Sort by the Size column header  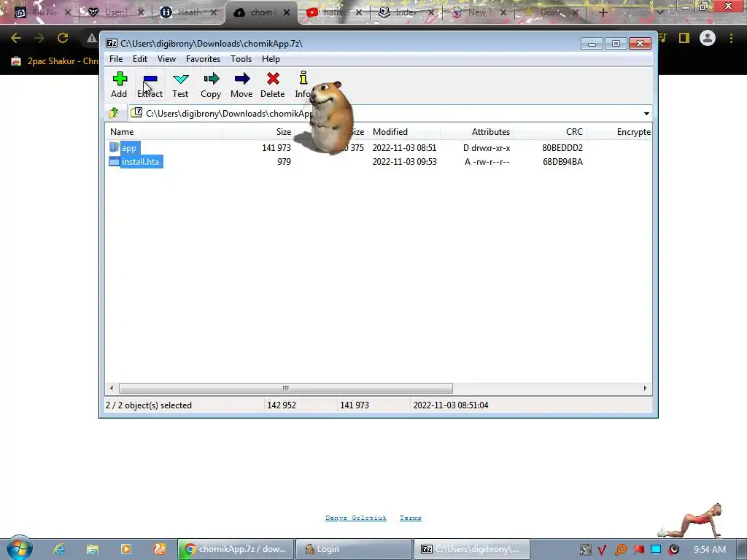[258, 132]
